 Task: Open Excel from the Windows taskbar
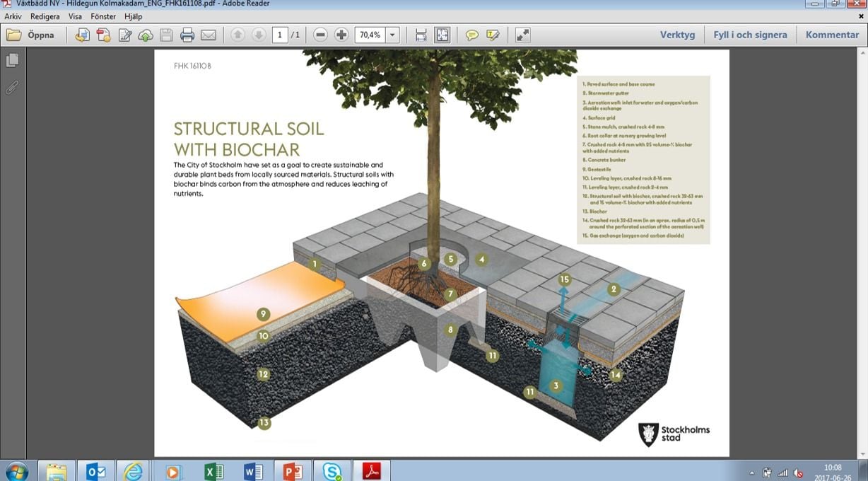(213, 470)
